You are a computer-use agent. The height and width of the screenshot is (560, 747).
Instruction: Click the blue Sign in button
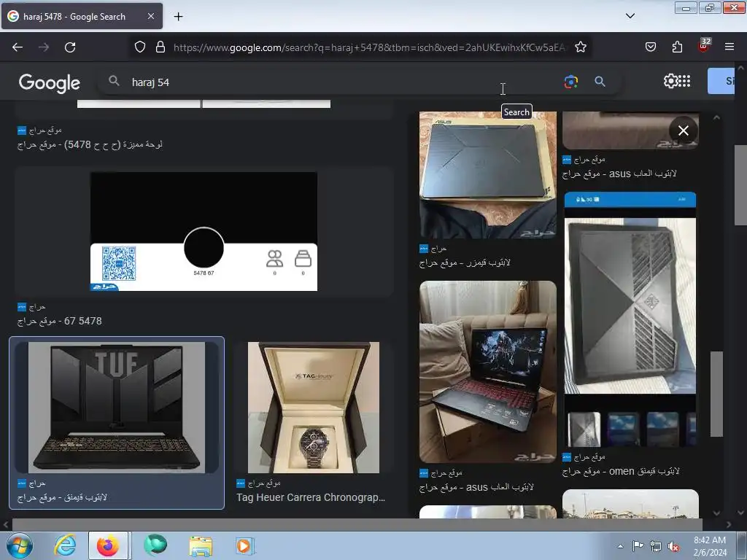[721, 81]
